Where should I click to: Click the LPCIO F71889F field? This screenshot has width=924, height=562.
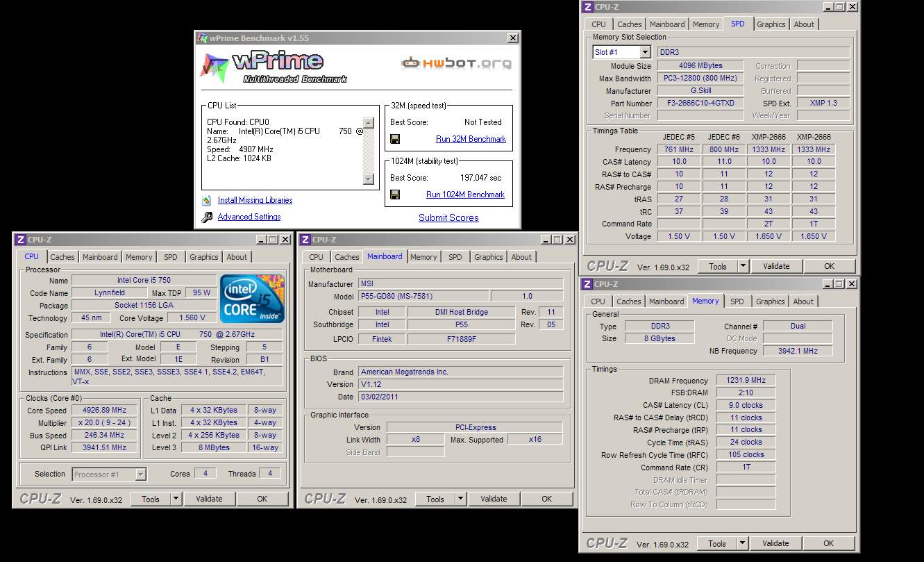point(461,339)
